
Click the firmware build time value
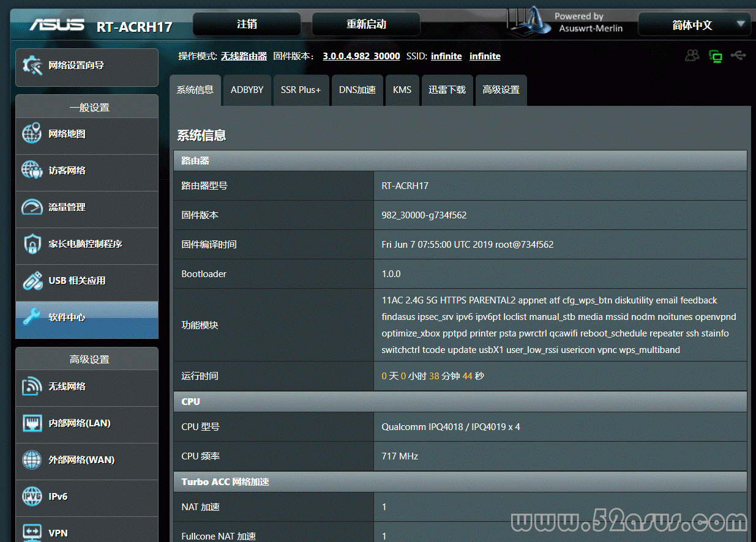tap(467, 245)
